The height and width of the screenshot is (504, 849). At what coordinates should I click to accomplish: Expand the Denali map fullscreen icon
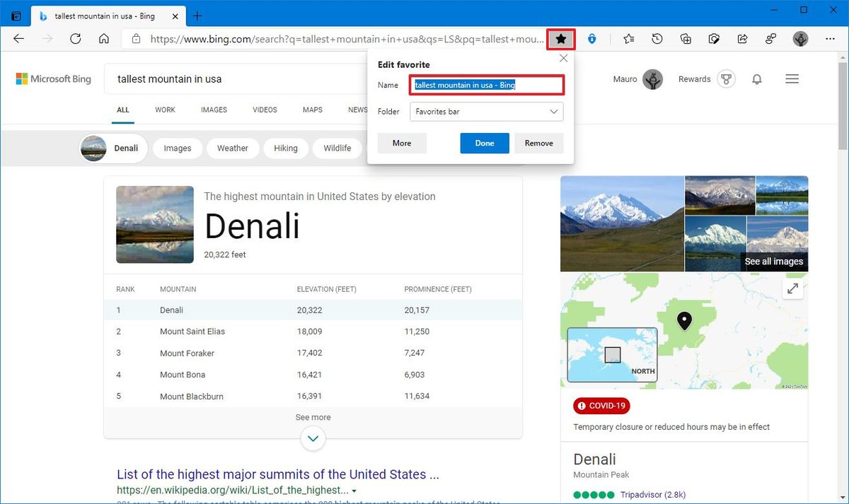(x=792, y=288)
